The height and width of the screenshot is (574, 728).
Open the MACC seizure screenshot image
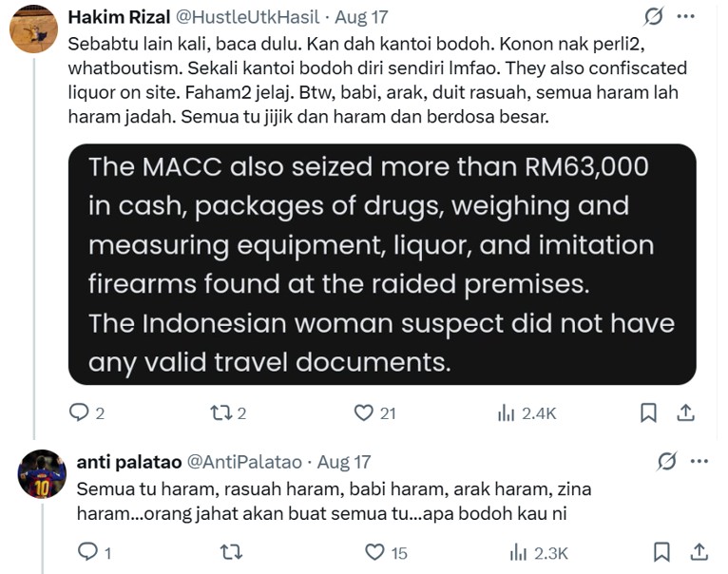[x=382, y=264]
